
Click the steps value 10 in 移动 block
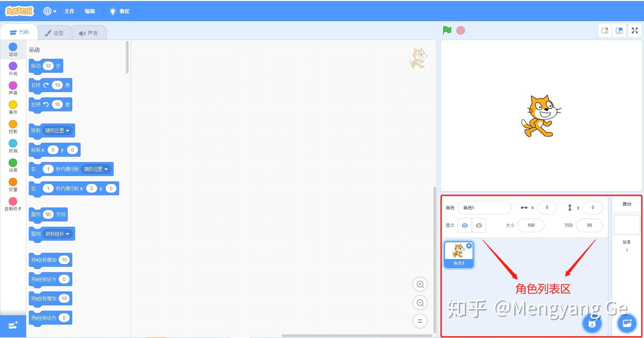pos(48,66)
